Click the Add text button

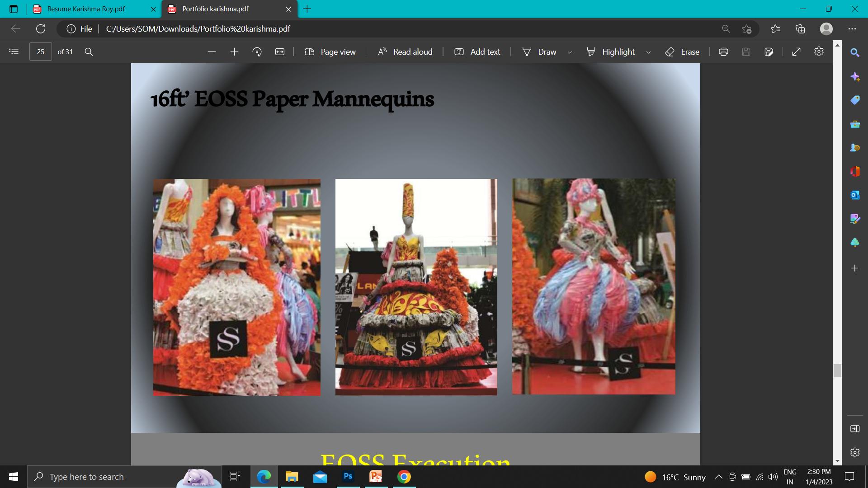(x=477, y=52)
